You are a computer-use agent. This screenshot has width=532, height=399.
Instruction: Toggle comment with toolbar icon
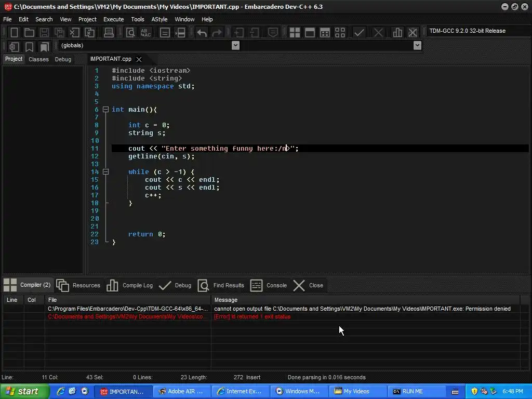click(273, 33)
